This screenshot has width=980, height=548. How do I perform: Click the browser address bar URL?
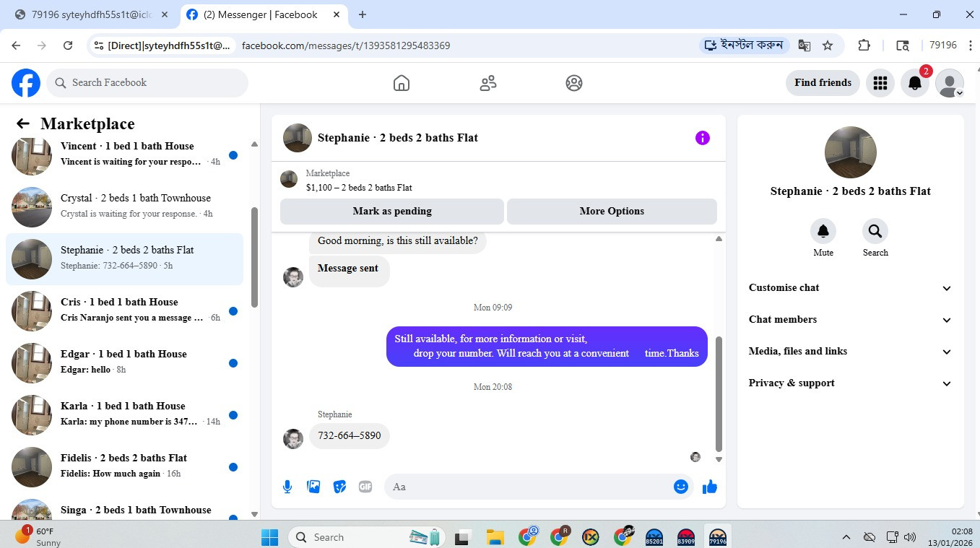[346, 45]
